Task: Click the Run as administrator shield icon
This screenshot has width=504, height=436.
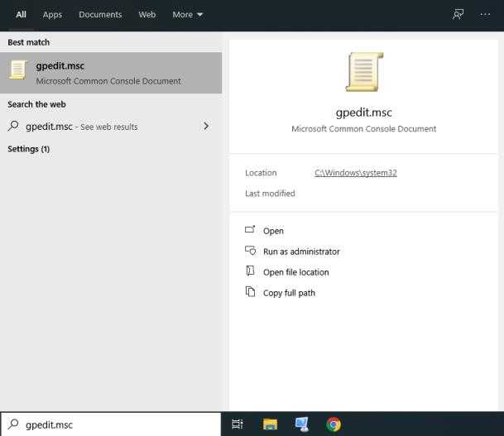Action: 250,251
